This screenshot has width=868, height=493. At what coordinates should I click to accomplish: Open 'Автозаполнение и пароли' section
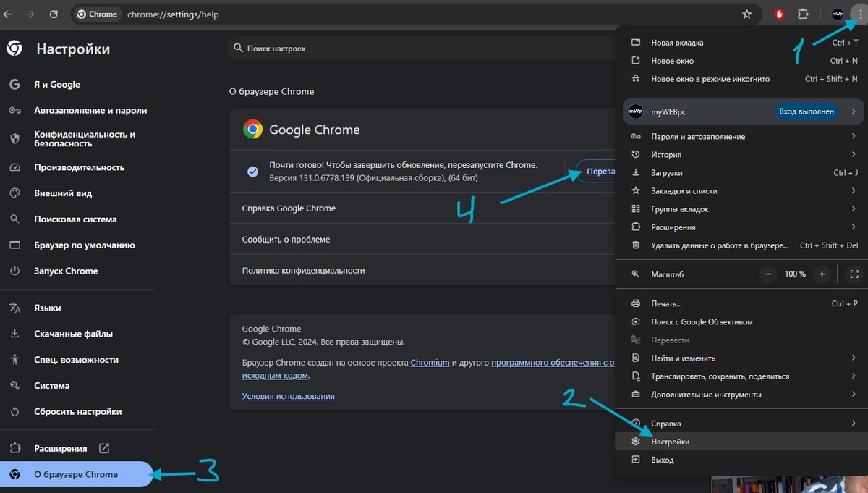[x=77, y=111]
